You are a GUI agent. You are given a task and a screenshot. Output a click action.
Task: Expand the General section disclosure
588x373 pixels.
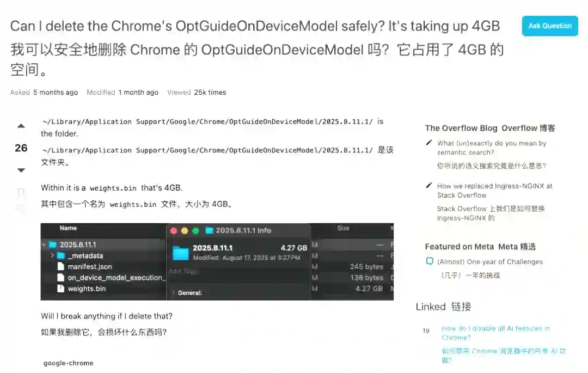tap(173, 292)
